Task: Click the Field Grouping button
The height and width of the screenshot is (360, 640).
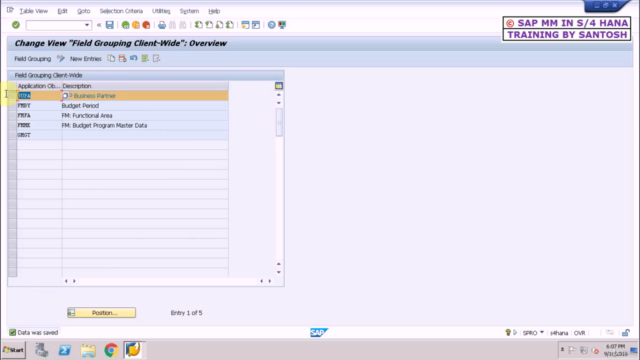Action: (33, 59)
